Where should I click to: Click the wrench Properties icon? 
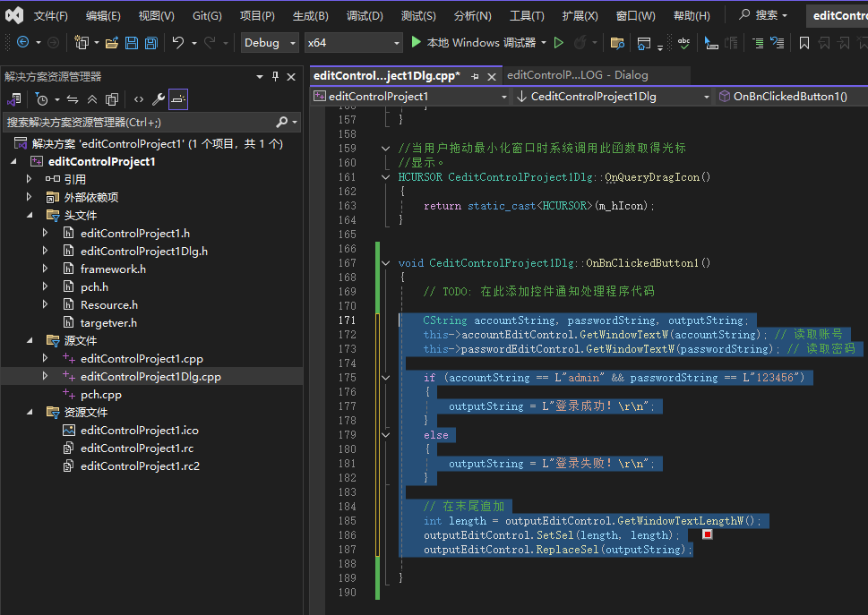tap(159, 99)
